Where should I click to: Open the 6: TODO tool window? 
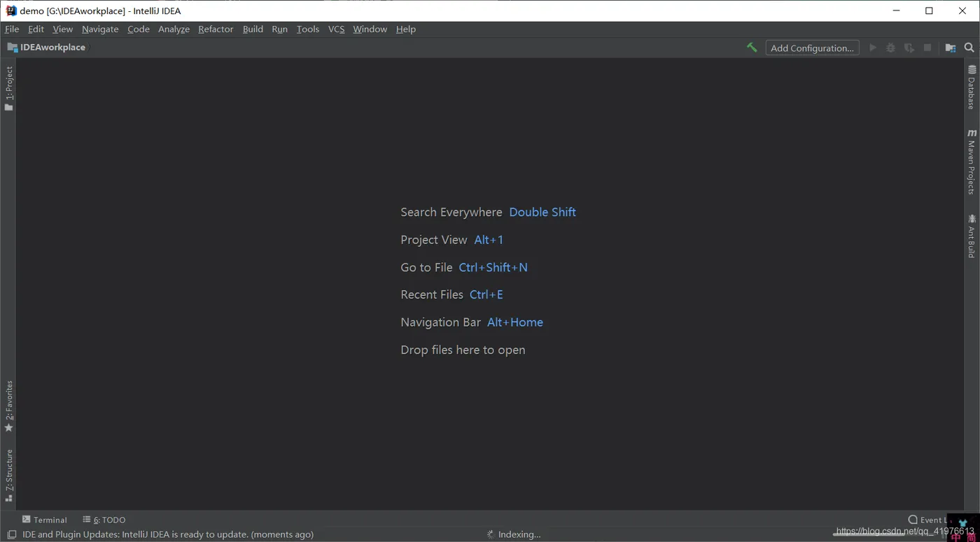tap(104, 520)
